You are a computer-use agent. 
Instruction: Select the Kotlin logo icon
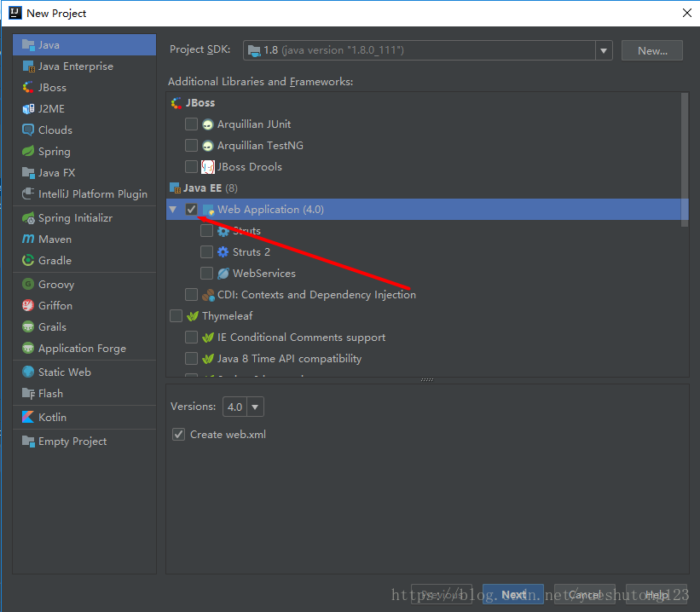click(x=28, y=418)
